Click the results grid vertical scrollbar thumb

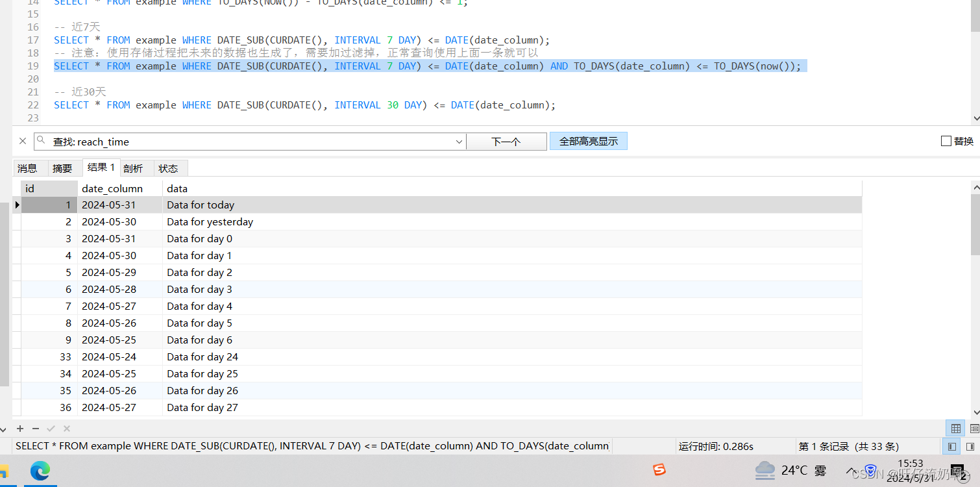975,225
